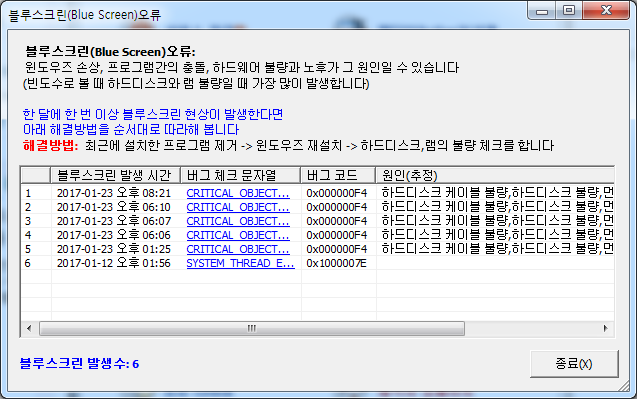Screen dimensions: 637x399
Task: Click the cause text in row 2
Action: [x=497, y=207]
